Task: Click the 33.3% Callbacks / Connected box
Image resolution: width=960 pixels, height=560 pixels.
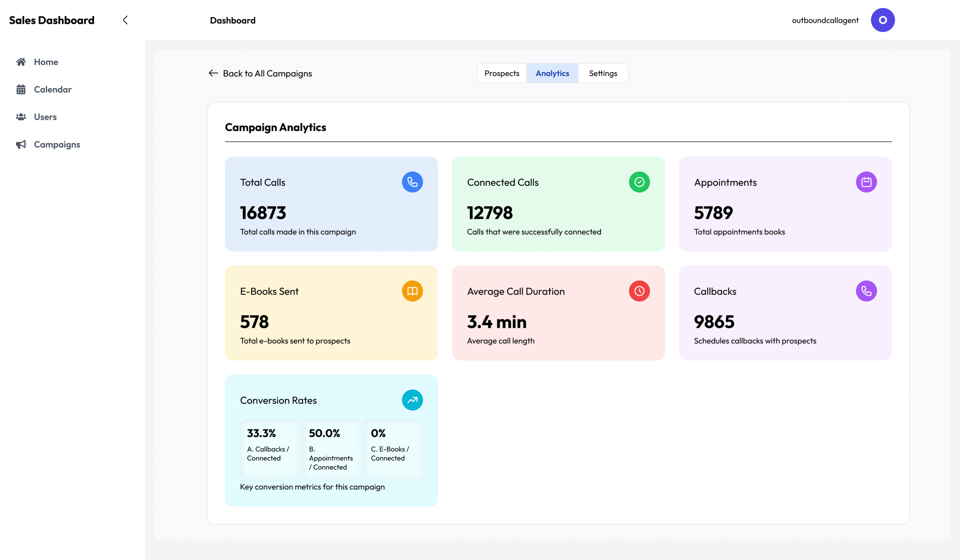Action: pos(269,448)
